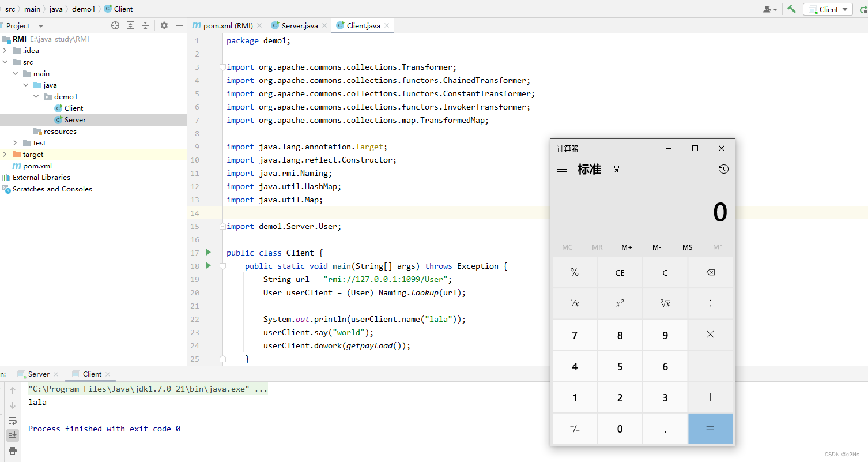The width and height of the screenshot is (868, 462).
Task: Click the divide key in Calculator
Action: point(711,303)
